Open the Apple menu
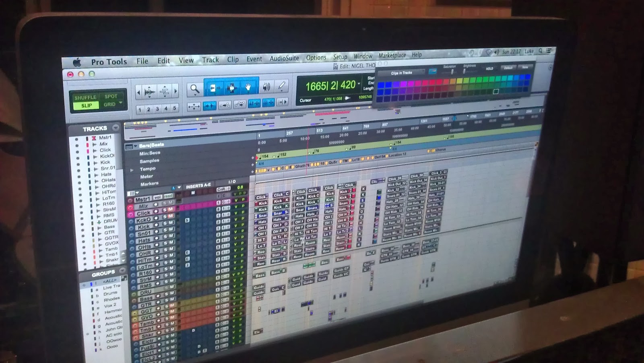 pyautogui.click(x=77, y=62)
